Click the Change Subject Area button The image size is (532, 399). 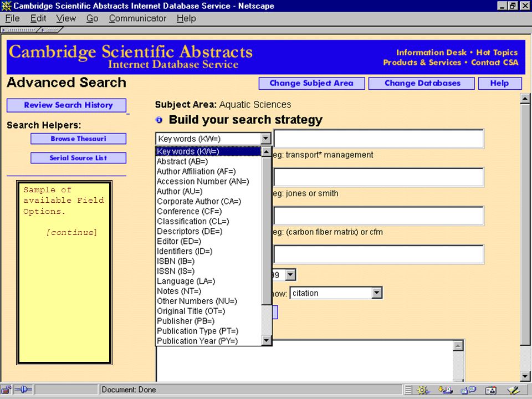(311, 83)
